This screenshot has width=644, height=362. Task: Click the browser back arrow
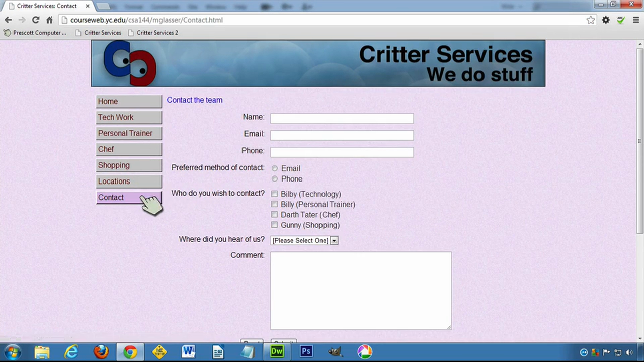click(8, 20)
